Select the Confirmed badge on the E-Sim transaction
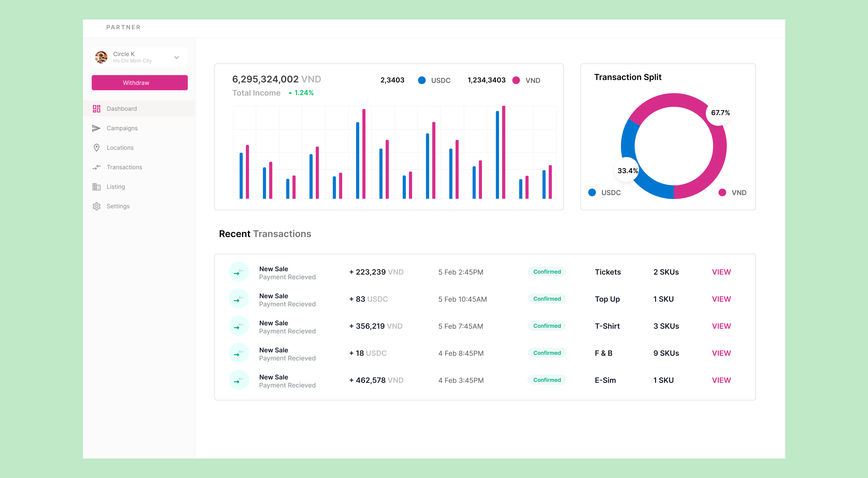This screenshot has height=478, width=868. click(547, 380)
